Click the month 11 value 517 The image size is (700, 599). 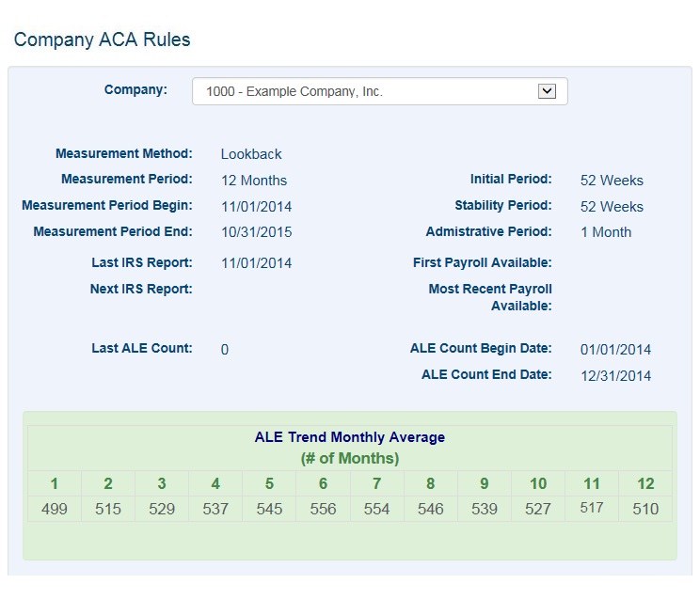(592, 508)
